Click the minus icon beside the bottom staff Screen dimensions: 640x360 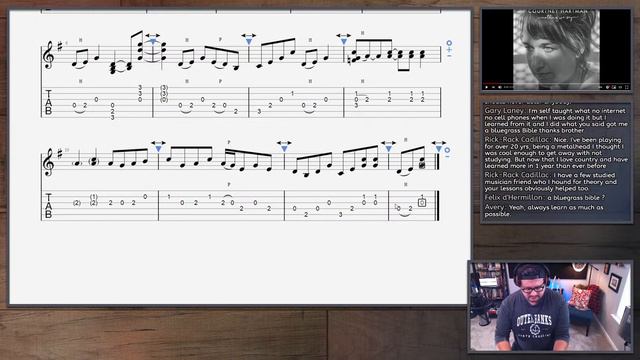[x=447, y=156]
